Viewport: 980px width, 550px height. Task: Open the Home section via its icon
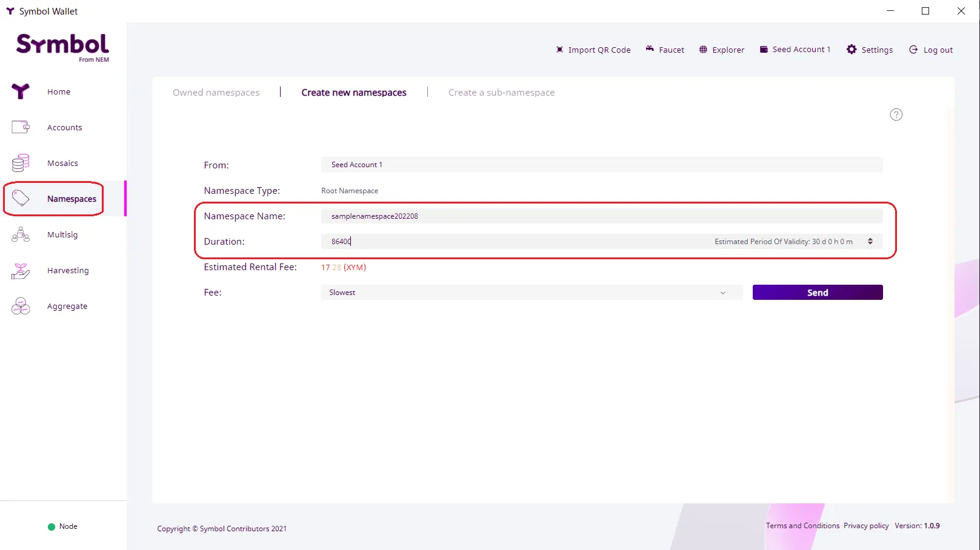click(x=21, y=91)
